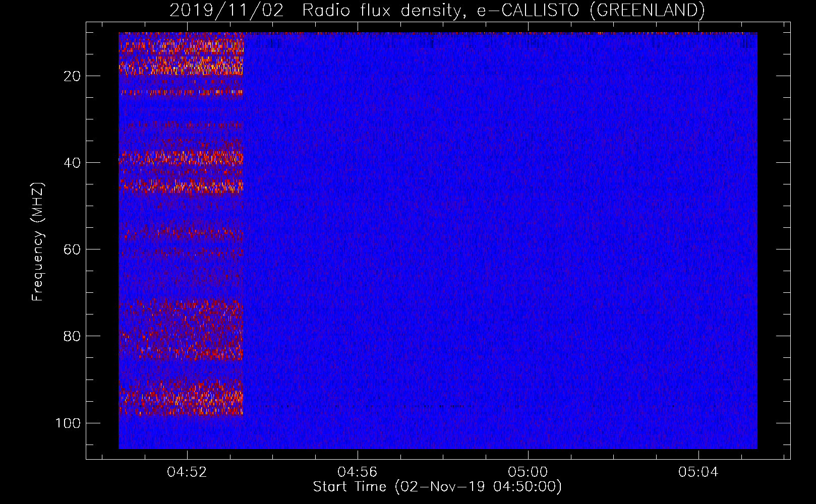Screen dimensions: 816x504
Task: Click the plot title '2019/11/02 Radio flux density'
Action: pos(437,10)
